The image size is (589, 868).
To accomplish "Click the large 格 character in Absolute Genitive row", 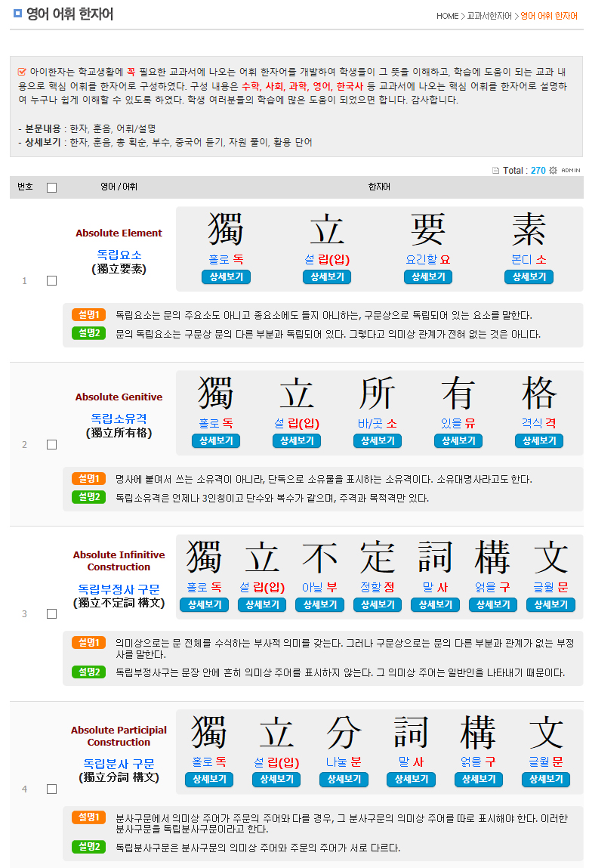I will tap(538, 393).
